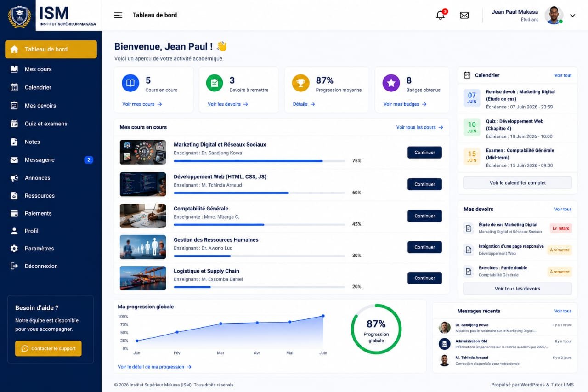
Task: Click the gold trophy Progression moyenne icon
Action: [x=301, y=83]
